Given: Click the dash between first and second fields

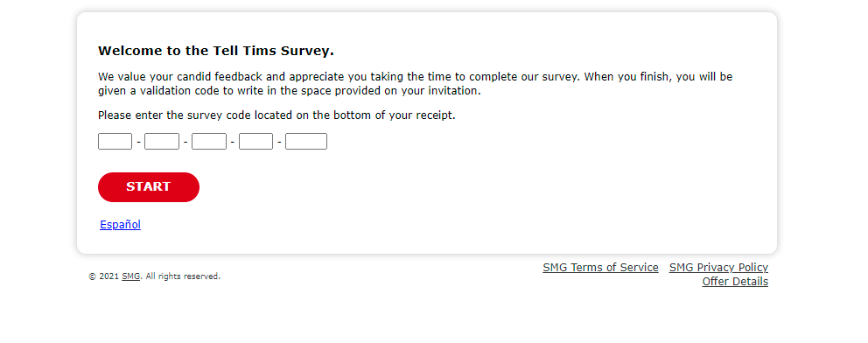Looking at the screenshot, I should pyautogui.click(x=138, y=142).
